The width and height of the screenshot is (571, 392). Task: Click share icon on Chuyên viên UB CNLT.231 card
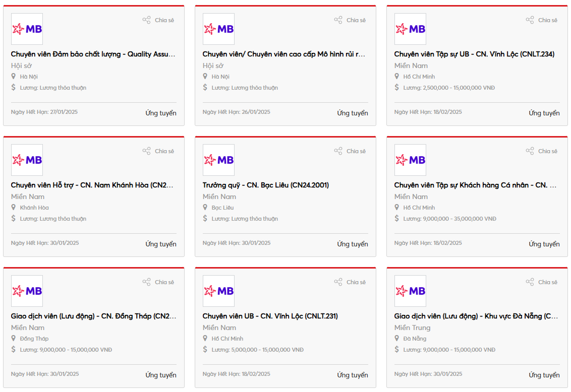tap(338, 282)
